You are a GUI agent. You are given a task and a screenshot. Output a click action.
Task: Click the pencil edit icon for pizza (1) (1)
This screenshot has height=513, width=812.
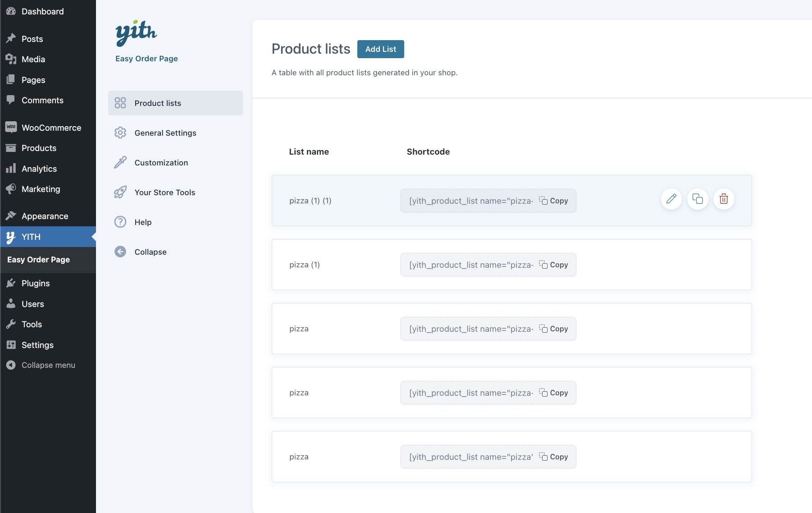[x=671, y=199]
